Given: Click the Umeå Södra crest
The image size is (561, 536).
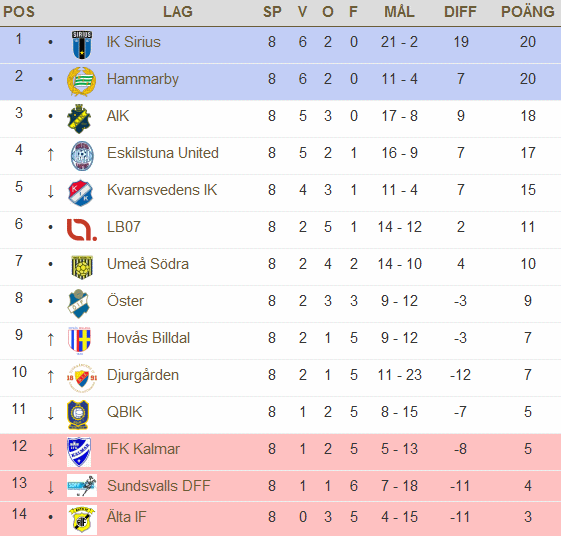Looking at the screenshot, I should pos(82,267).
